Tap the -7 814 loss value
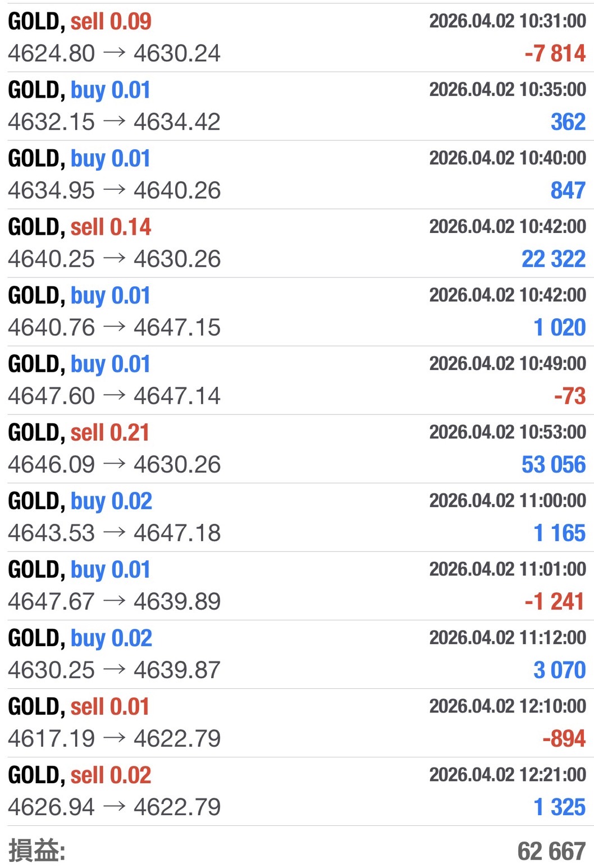 pos(555,54)
